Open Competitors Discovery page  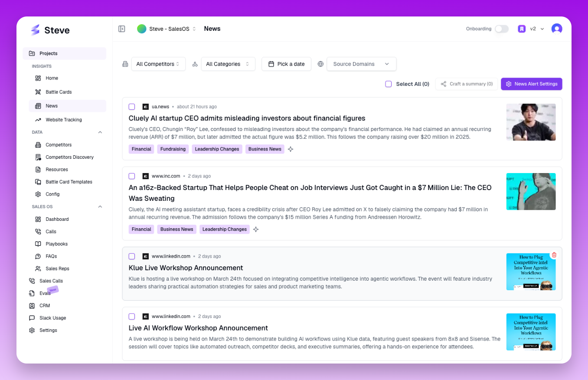pyautogui.click(x=69, y=157)
